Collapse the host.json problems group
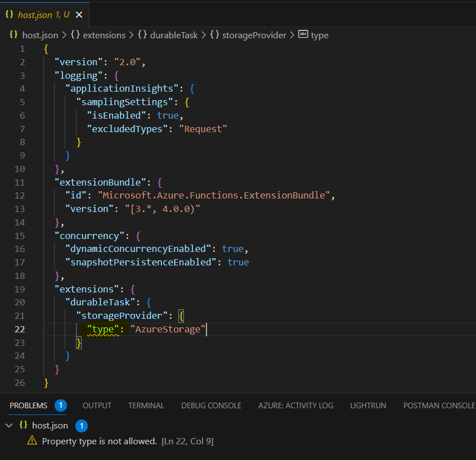The width and height of the screenshot is (476, 460). [x=9, y=425]
